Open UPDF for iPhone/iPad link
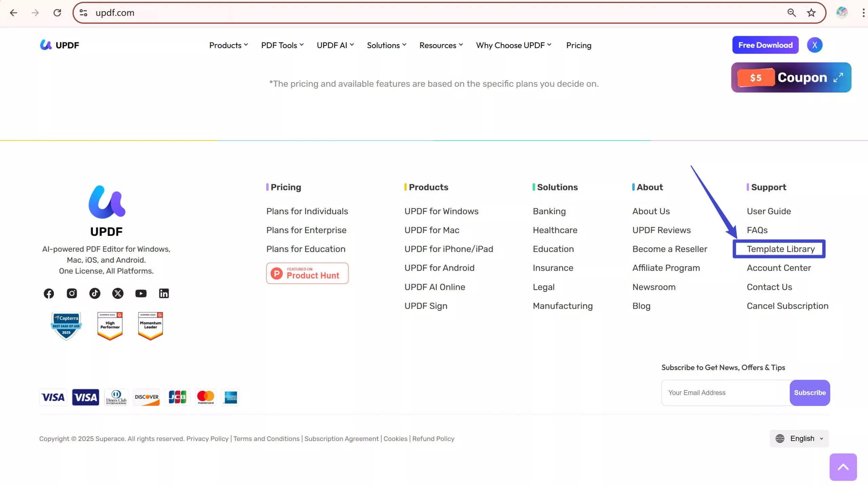The height and width of the screenshot is (486, 868). [x=449, y=249]
